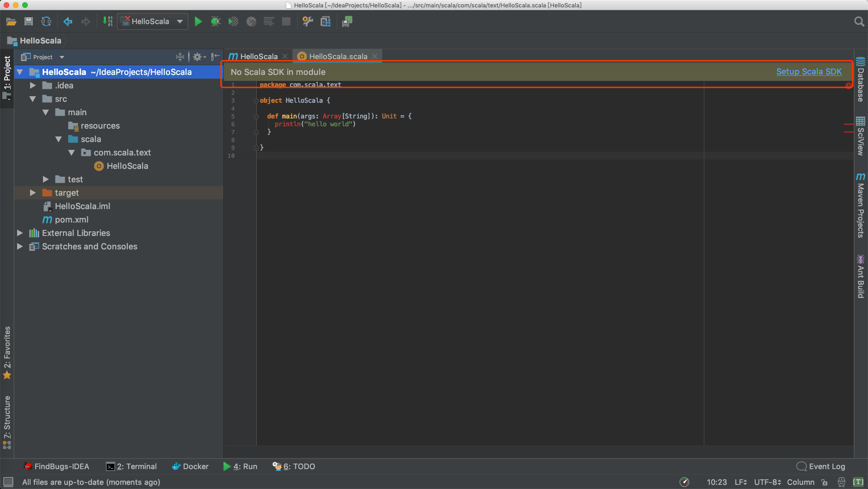
Task: Toggle the 1: Project tool window
Action: (7, 77)
